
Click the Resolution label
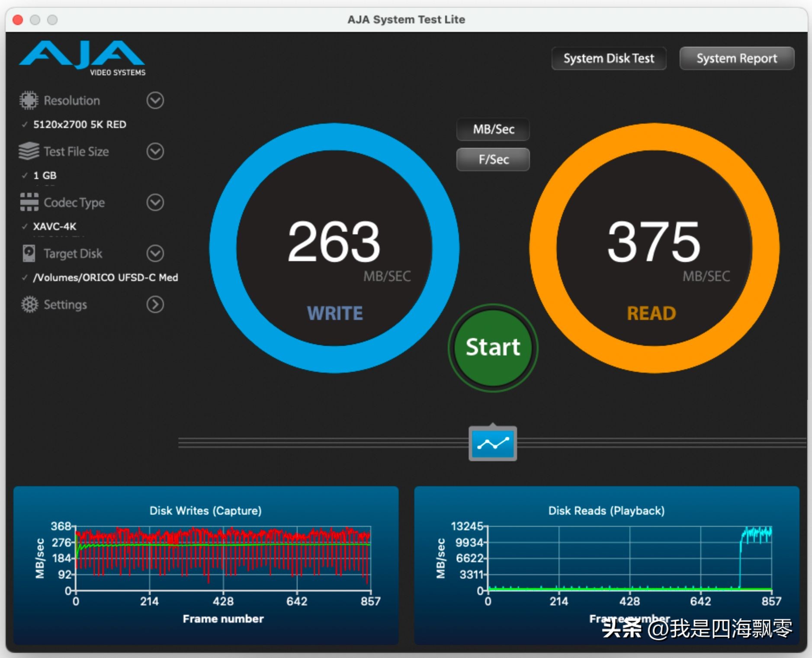pos(72,101)
